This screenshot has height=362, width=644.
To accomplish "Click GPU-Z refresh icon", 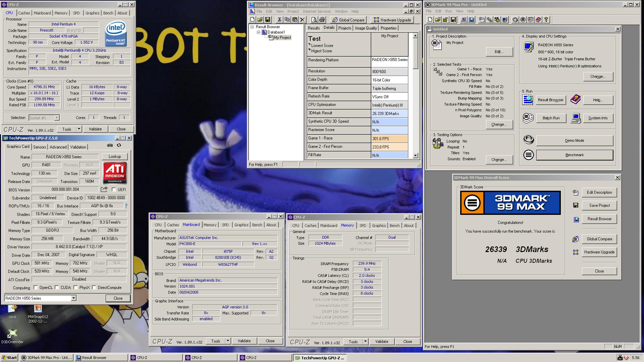I will coord(119,145).
